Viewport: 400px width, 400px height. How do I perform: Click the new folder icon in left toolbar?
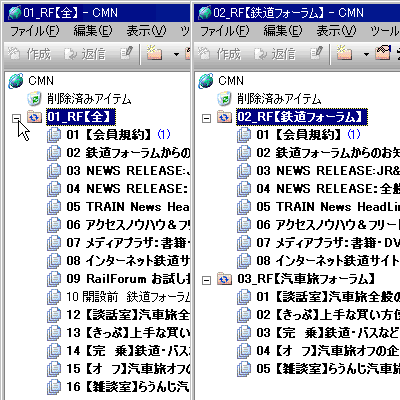[x=154, y=53]
